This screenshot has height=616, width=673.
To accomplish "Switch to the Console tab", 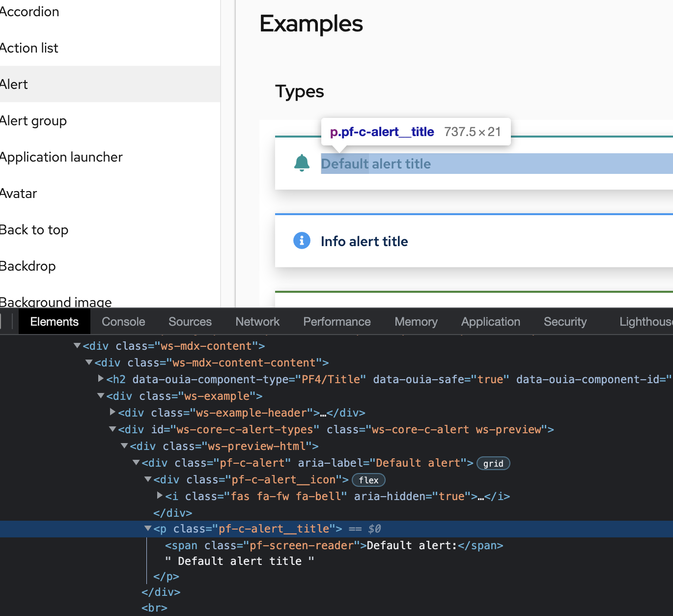I will [x=123, y=322].
